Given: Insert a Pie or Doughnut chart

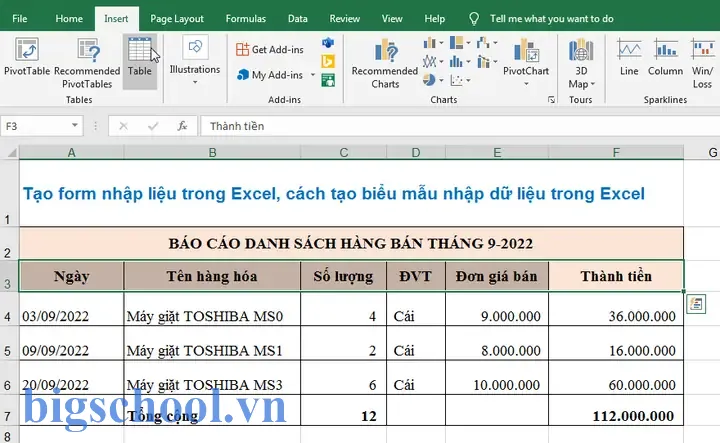Looking at the screenshot, I should (429, 80).
